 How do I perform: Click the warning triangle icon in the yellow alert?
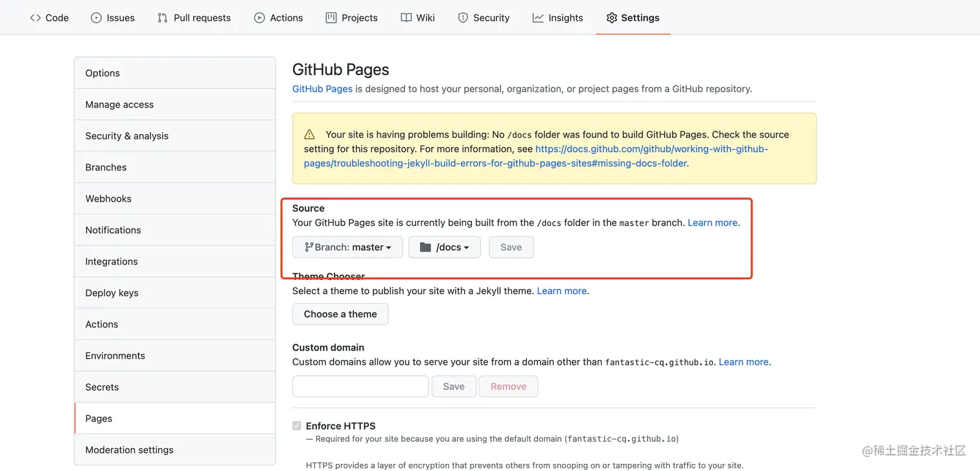click(x=310, y=135)
